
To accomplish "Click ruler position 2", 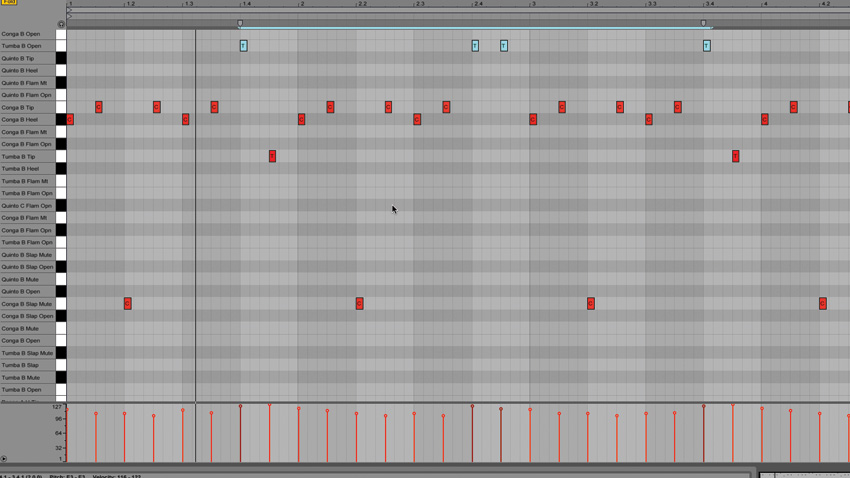I will click(x=302, y=4).
